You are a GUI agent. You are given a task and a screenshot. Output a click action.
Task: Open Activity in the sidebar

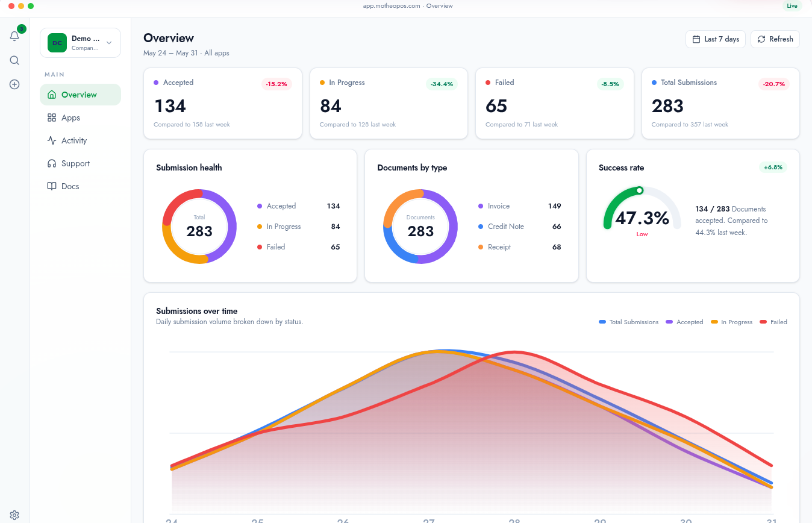pos(80,140)
